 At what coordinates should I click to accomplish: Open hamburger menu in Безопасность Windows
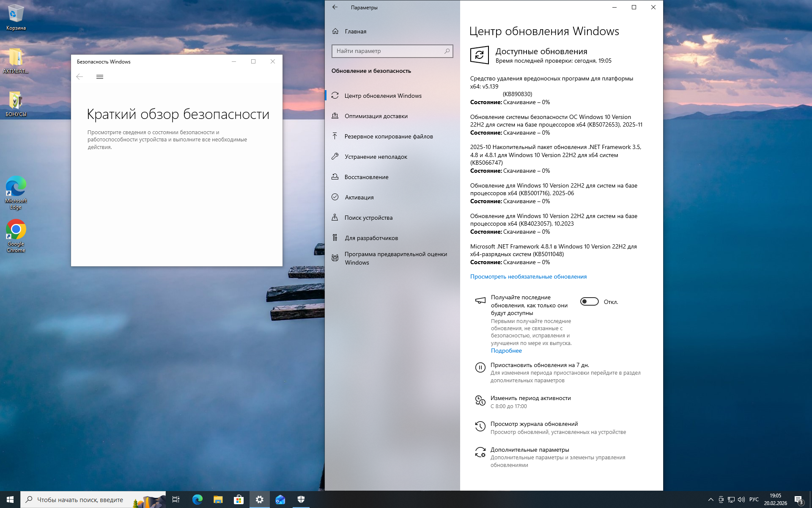(100, 77)
